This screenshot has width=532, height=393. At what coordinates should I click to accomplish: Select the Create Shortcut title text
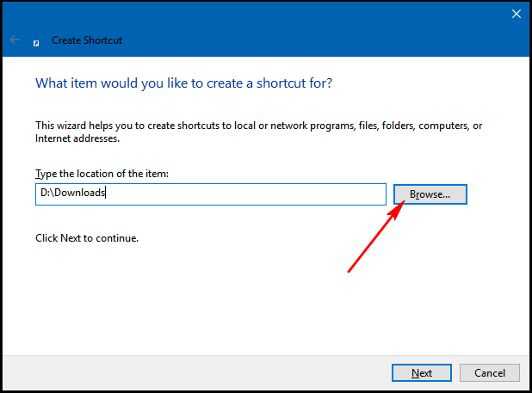tap(87, 40)
